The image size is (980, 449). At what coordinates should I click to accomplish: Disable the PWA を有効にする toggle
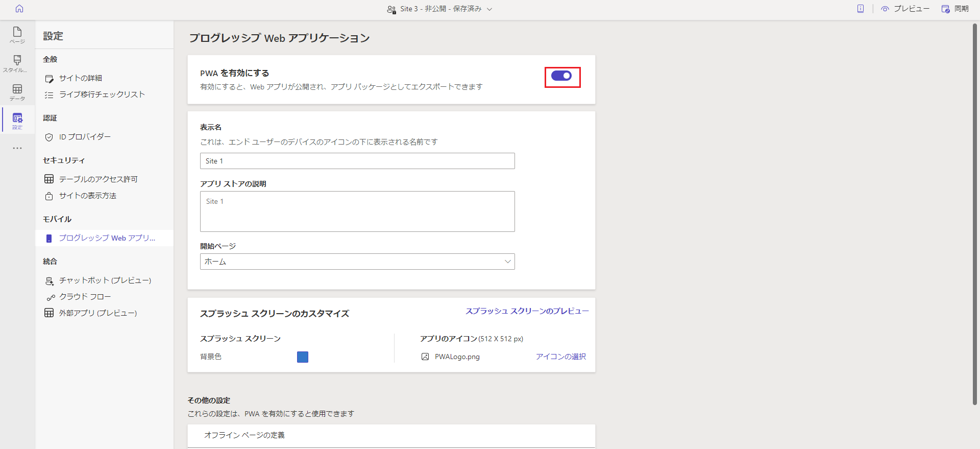(x=561, y=76)
